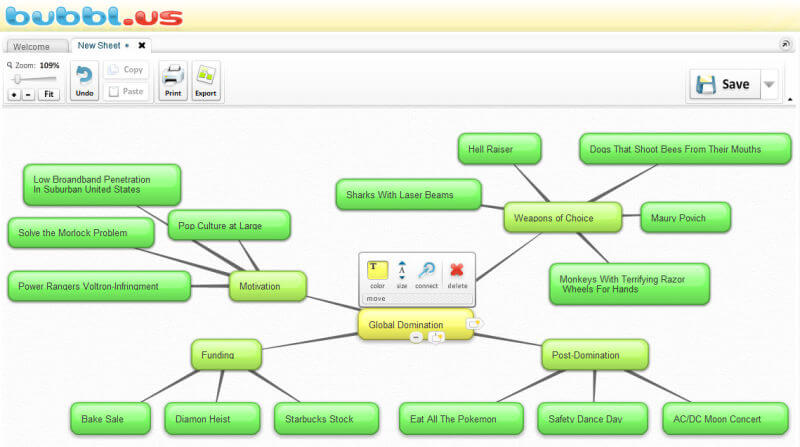Adjust text size stepper in bubble popup
Viewport: 800px width, 447px height.
point(402,270)
